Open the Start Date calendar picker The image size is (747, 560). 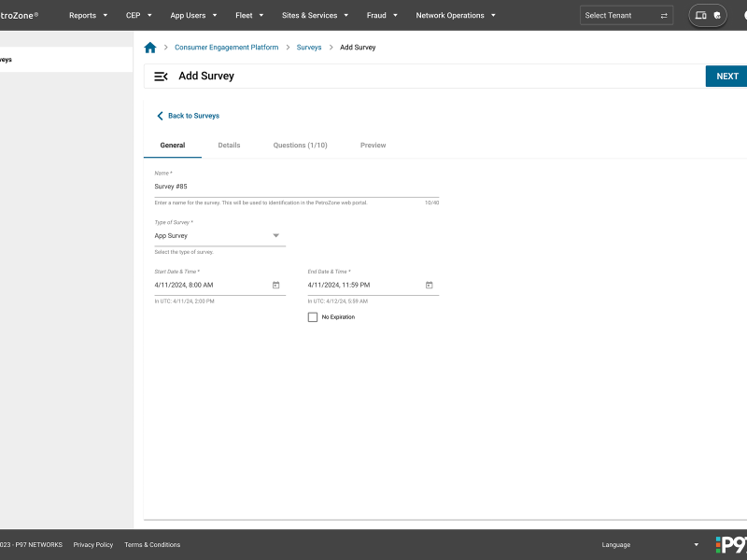[x=276, y=285]
